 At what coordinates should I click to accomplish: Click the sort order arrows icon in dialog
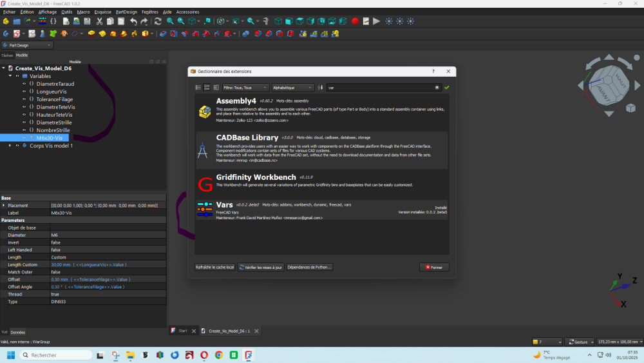coord(320,88)
